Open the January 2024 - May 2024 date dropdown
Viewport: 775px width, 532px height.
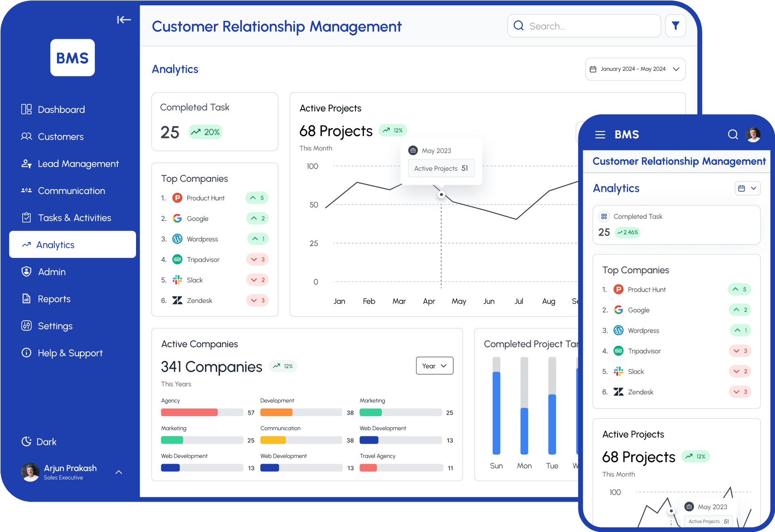click(635, 69)
